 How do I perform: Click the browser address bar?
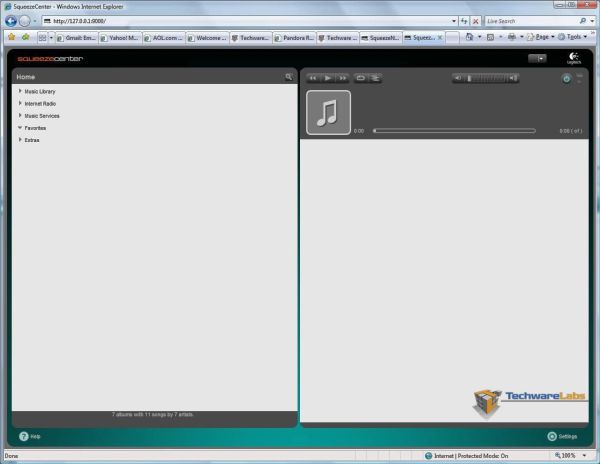click(x=250, y=20)
